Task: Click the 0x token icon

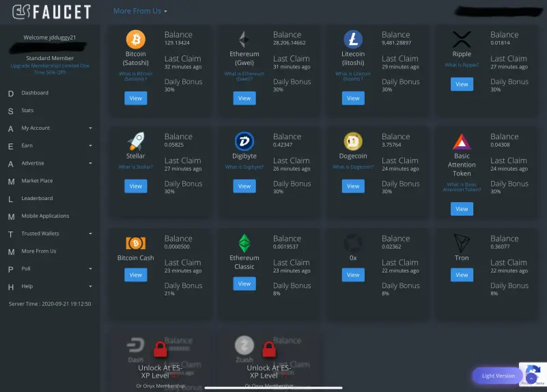Action: [x=353, y=243]
